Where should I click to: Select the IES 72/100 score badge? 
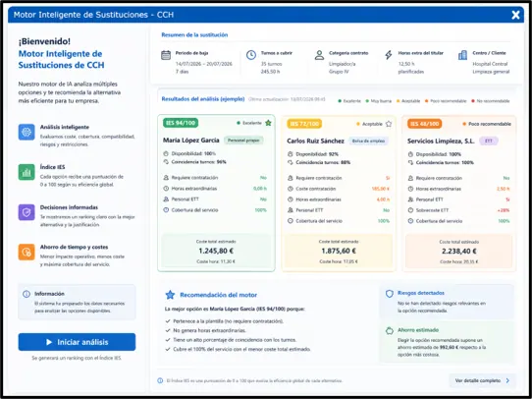pyautogui.click(x=304, y=124)
